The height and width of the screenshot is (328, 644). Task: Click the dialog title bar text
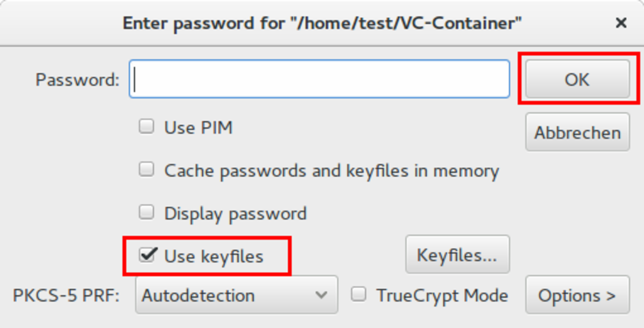(x=322, y=23)
